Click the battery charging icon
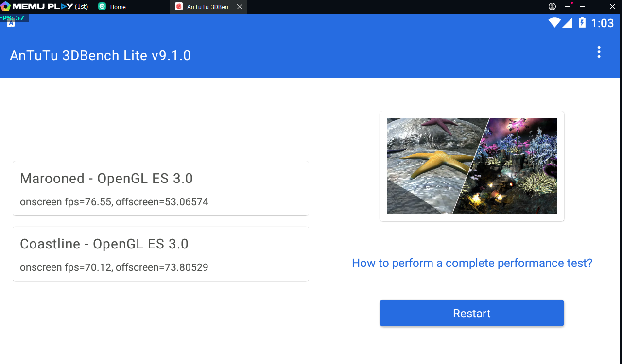The width and height of the screenshot is (622, 364). (x=582, y=23)
